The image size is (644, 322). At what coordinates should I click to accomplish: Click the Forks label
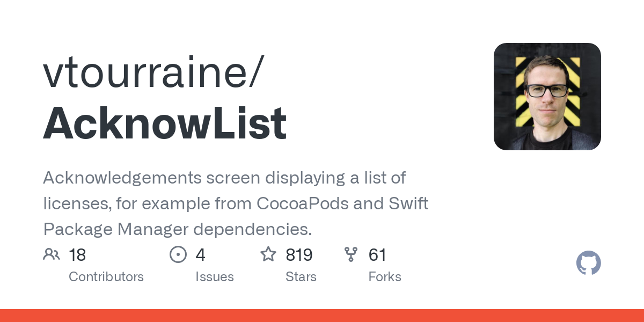[385, 277]
